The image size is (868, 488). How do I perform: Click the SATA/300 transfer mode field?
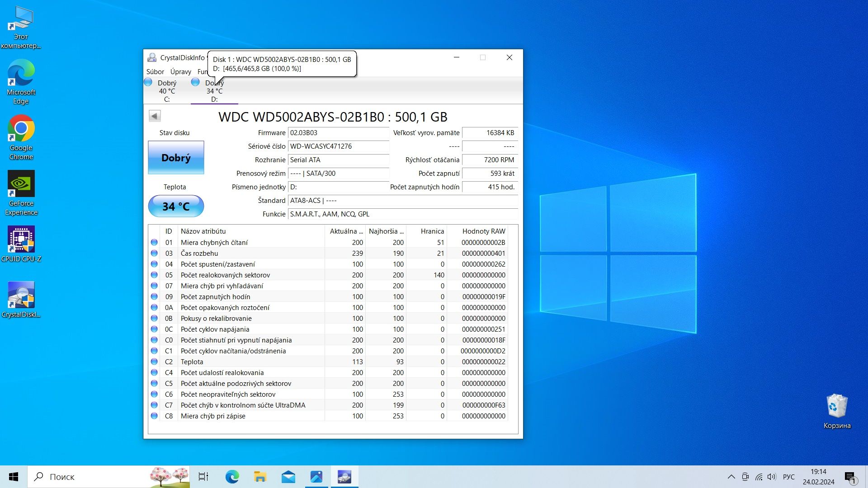pos(339,174)
